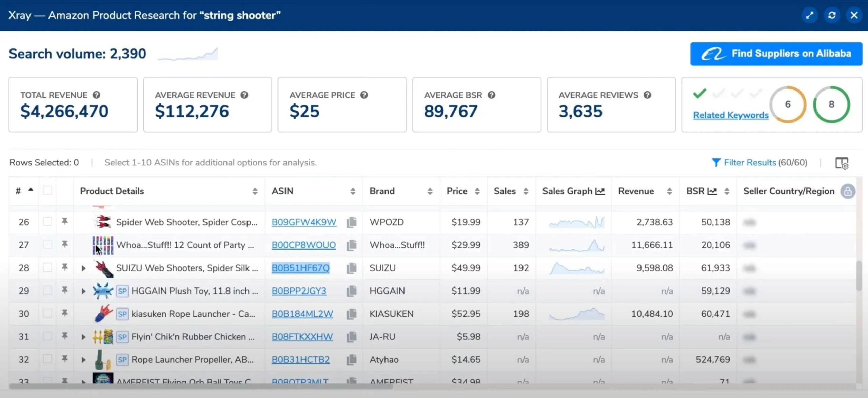Image resolution: width=868 pixels, height=398 pixels.
Task: Click search volume trend sparkline
Action: coord(188,54)
